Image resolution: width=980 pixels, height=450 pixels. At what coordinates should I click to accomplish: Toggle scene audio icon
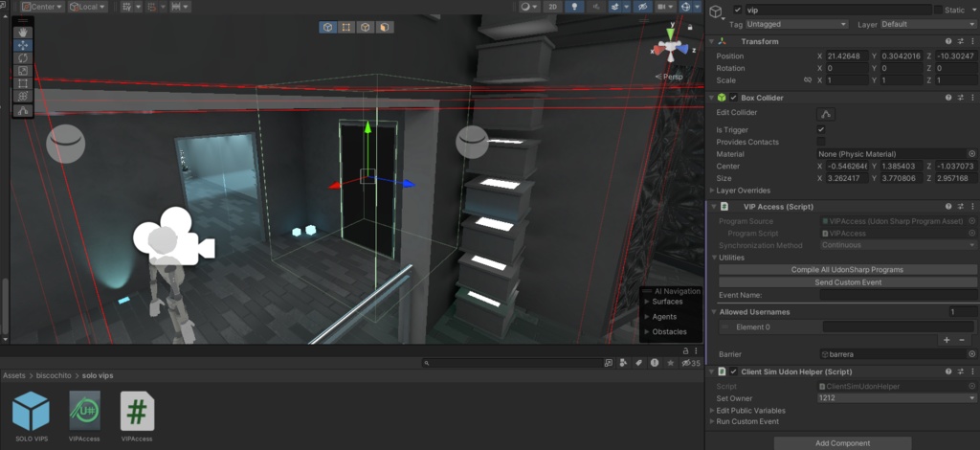[x=595, y=7]
